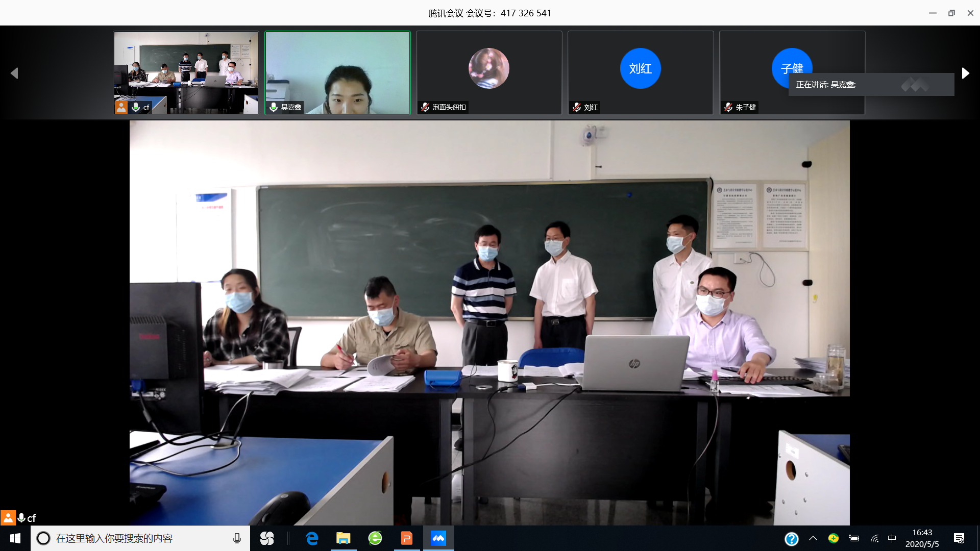Toggle Chinese input method indicator

892,538
